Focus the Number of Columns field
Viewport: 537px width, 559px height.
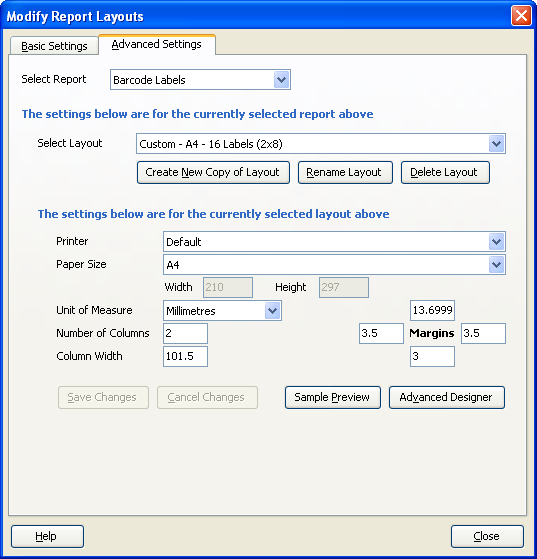click(185, 333)
